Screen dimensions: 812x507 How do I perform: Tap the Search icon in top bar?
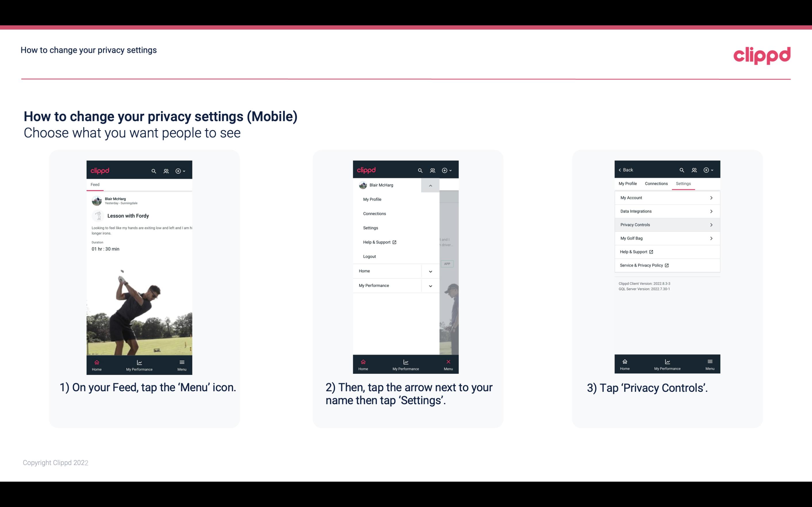(154, 170)
